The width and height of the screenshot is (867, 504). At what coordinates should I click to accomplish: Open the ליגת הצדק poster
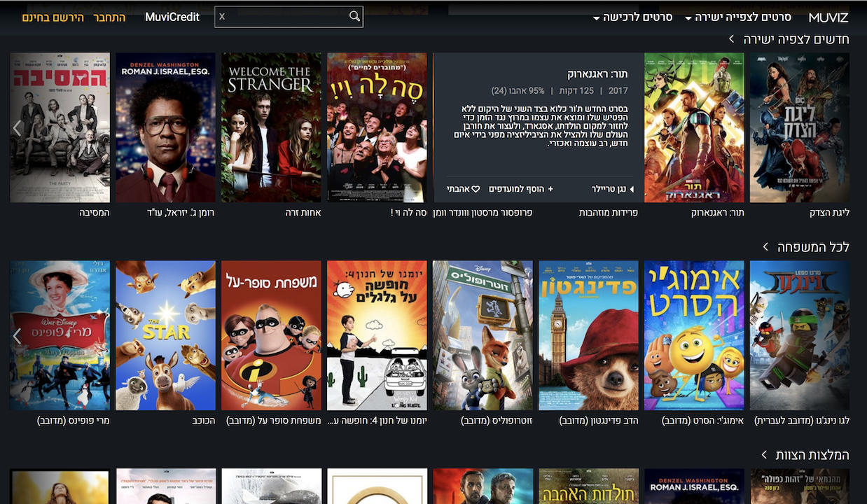coord(800,127)
